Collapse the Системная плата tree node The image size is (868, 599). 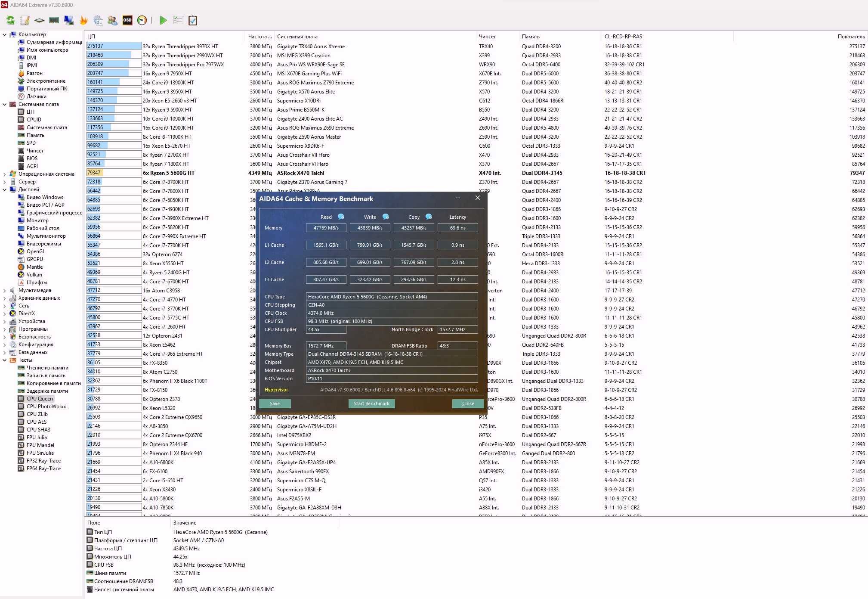5,104
